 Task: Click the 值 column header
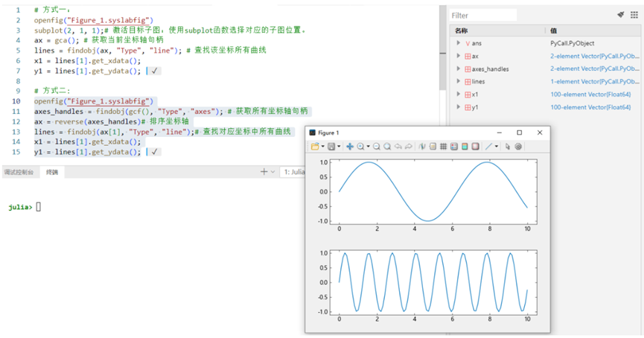coord(553,31)
